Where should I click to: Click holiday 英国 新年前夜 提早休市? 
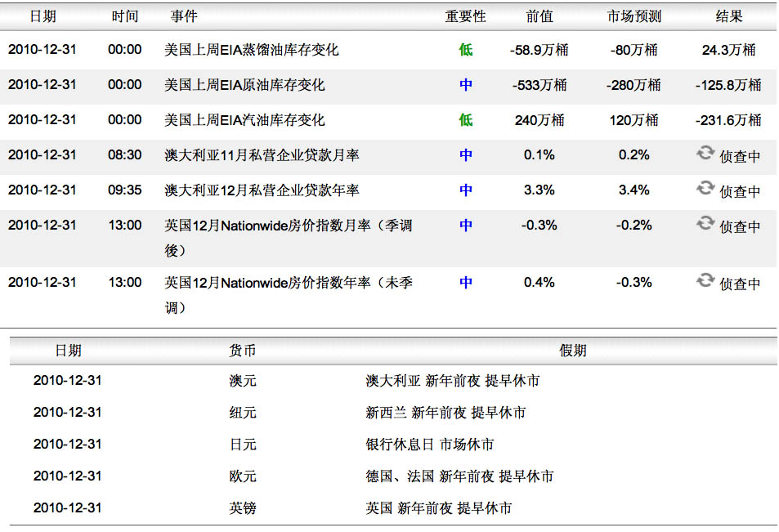click(439, 508)
